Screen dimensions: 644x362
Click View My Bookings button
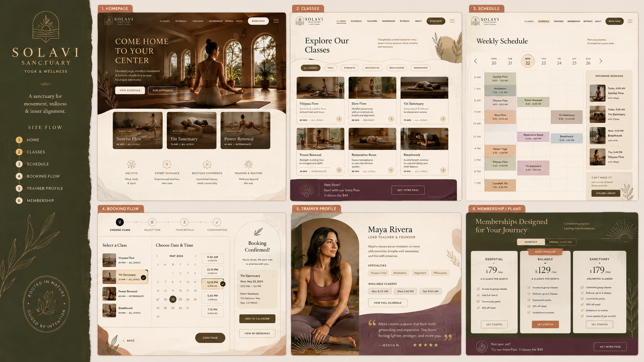[x=257, y=334]
